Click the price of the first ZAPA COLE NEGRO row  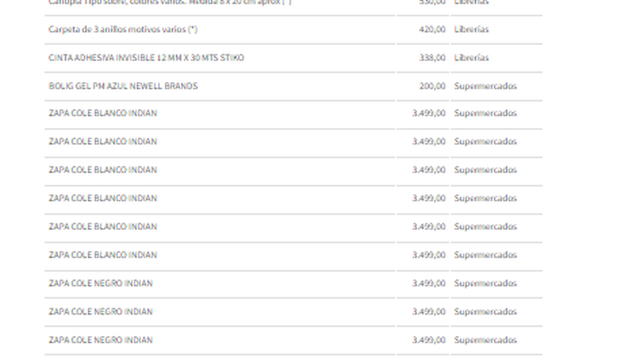[428, 284]
